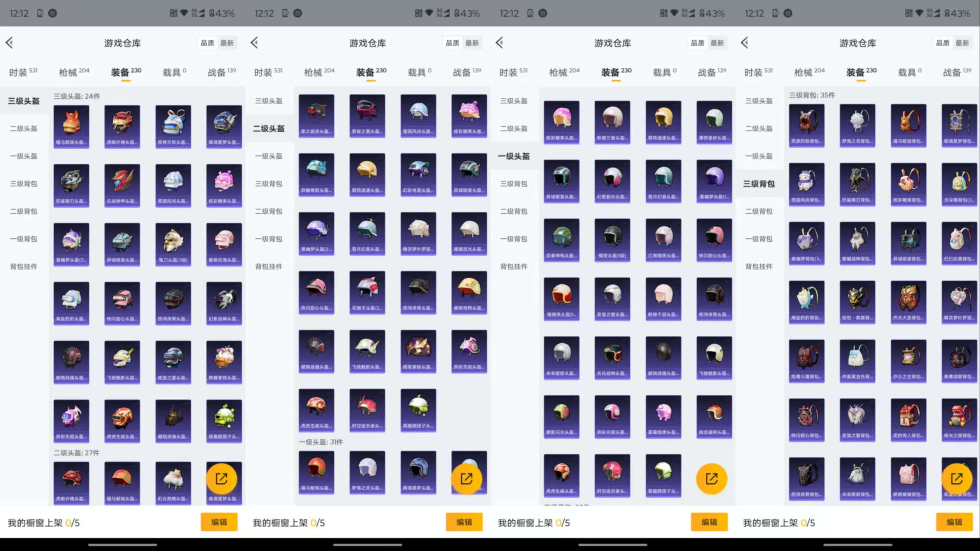980x551 pixels.
Task: Tap the 编辑 button
Action: (219, 522)
